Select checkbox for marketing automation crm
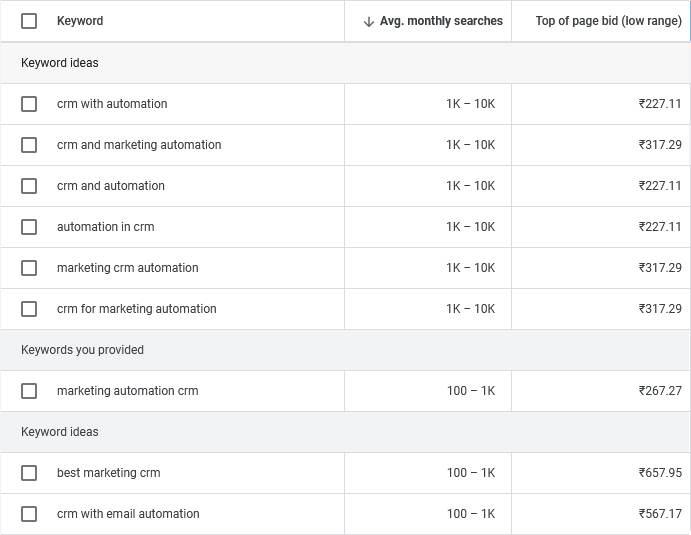This screenshot has height=535, width=691. (29, 391)
